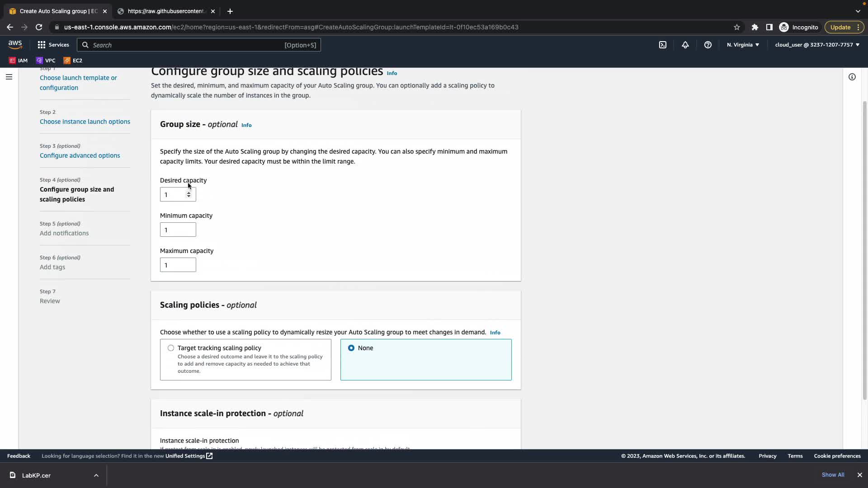The width and height of the screenshot is (868, 488).
Task: Open EC2 shortcut in favorites bar
Action: (x=73, y=61)
